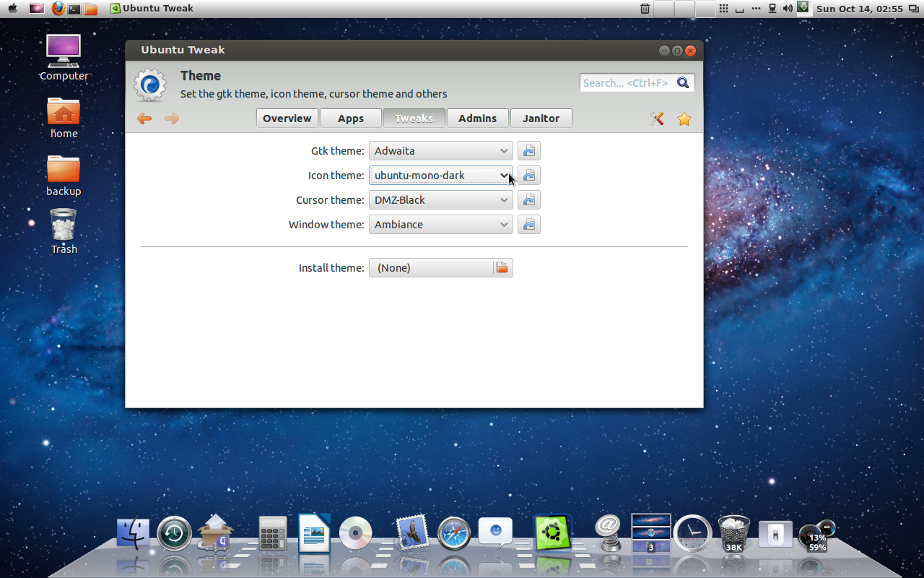The height and width of the screenshot is (578, 924).
Task: Reset the Gtk theme with its button
Action: pos(529,151)
